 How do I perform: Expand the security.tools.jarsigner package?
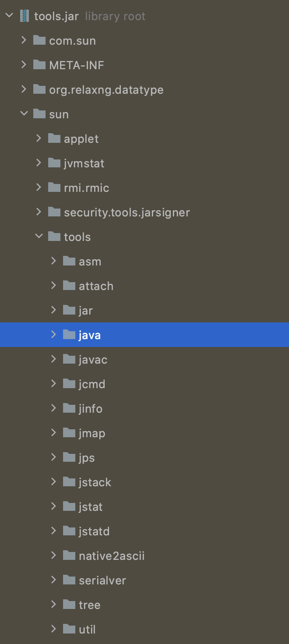tap(39, 212)
